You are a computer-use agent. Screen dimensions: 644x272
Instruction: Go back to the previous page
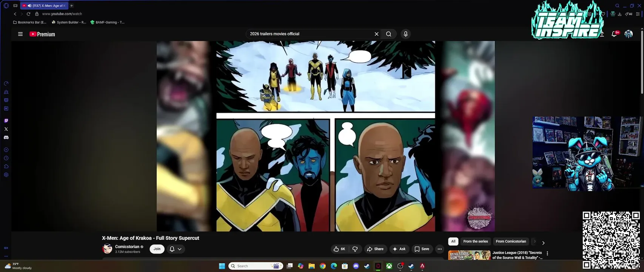point(15,14)
